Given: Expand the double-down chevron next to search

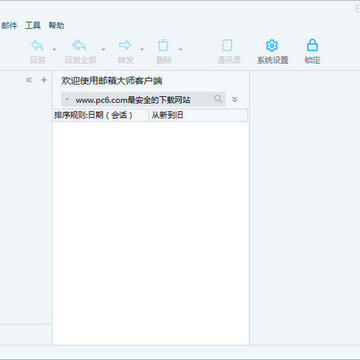Looking at the screenshot, I should click(235, 99).
